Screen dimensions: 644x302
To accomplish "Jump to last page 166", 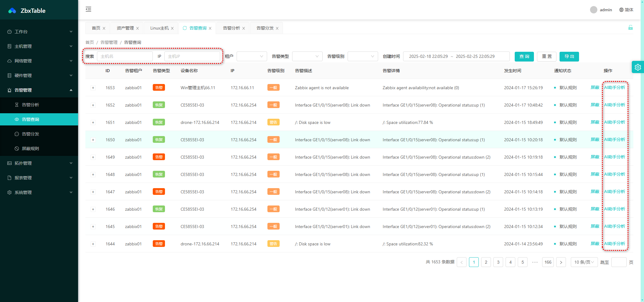I will pos(548,262).
